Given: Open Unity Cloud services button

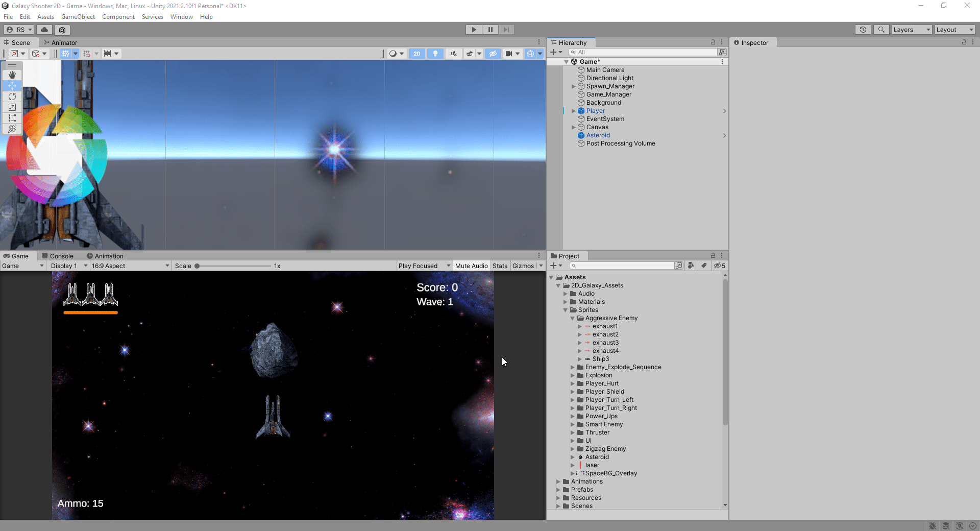Looking at the screenshot, I should [44, 30].
